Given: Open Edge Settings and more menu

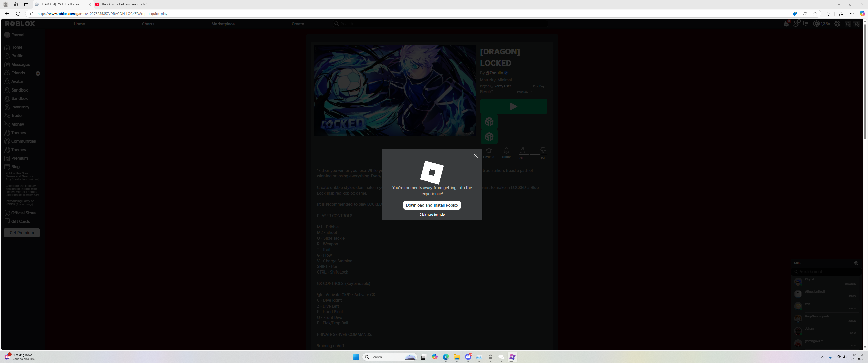Looking at the screenshot, I should 852,13.
